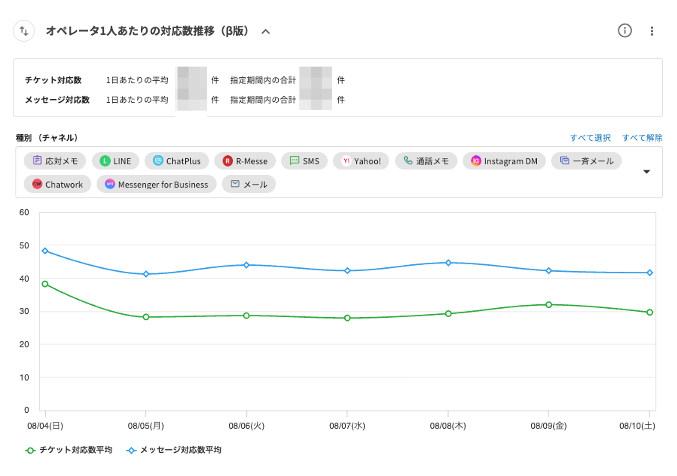Viewport: 677px width, 476px height.
Task: Open the three-dot more options menu
Action: pos(652,31)
